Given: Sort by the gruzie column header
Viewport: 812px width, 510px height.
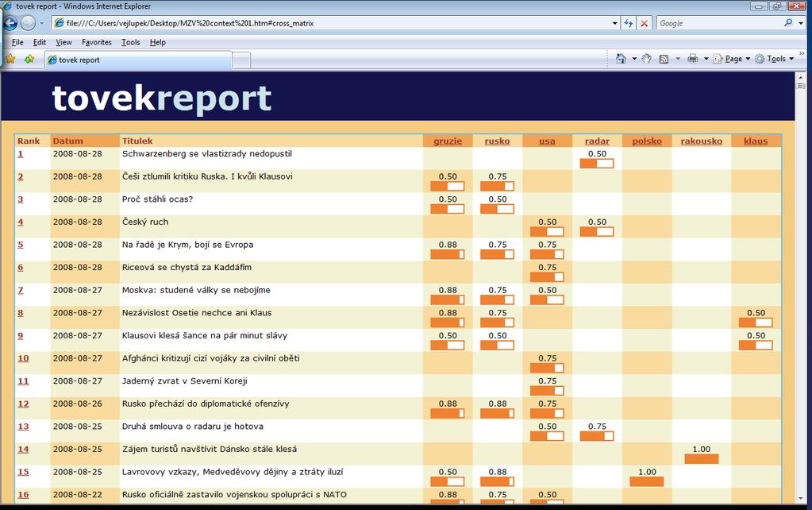Looking at the screenshot, I should [x=448, y=141].
